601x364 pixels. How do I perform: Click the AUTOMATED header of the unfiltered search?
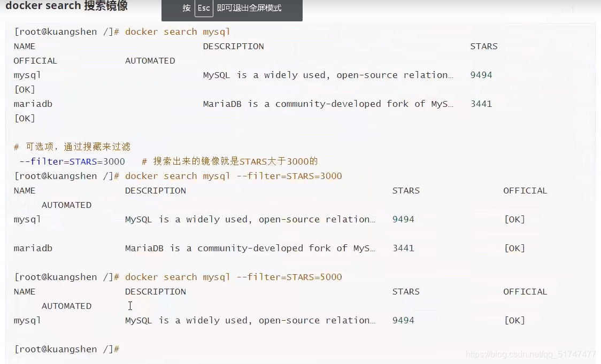point(150,61)
